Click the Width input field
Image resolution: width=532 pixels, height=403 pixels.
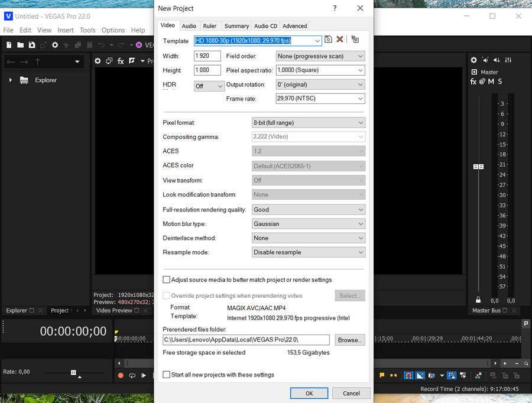(207, 56)
